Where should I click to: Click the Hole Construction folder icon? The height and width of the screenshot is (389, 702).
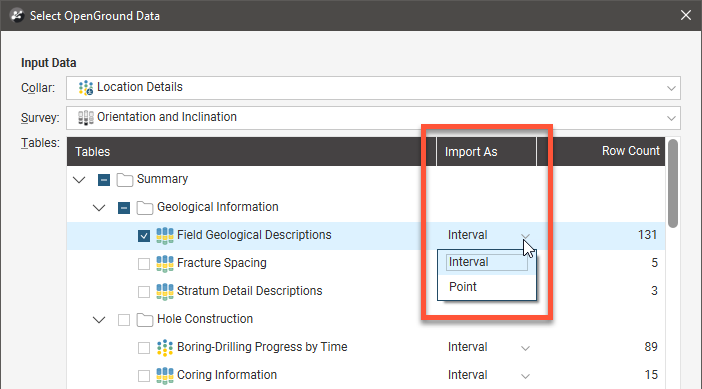pos(145,320)
